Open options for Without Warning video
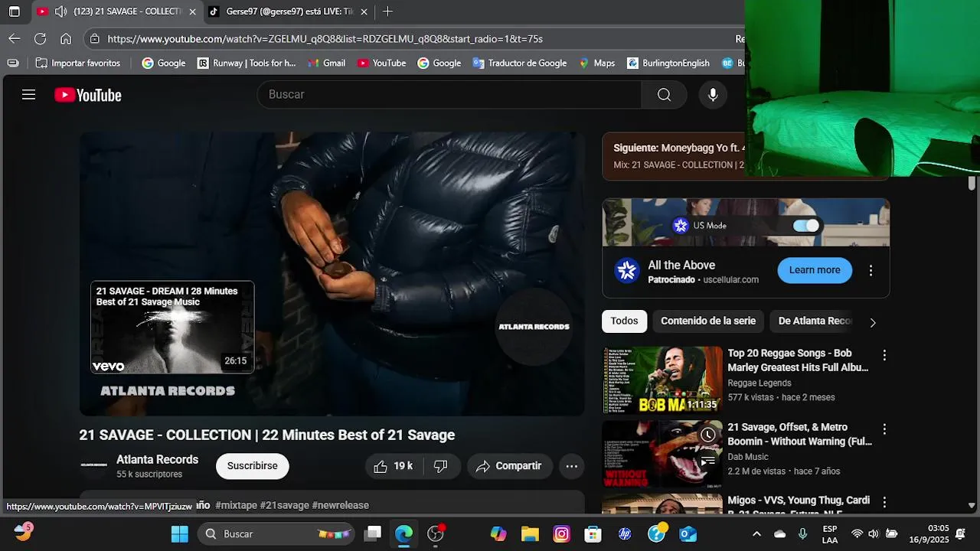 click(884, 429)
